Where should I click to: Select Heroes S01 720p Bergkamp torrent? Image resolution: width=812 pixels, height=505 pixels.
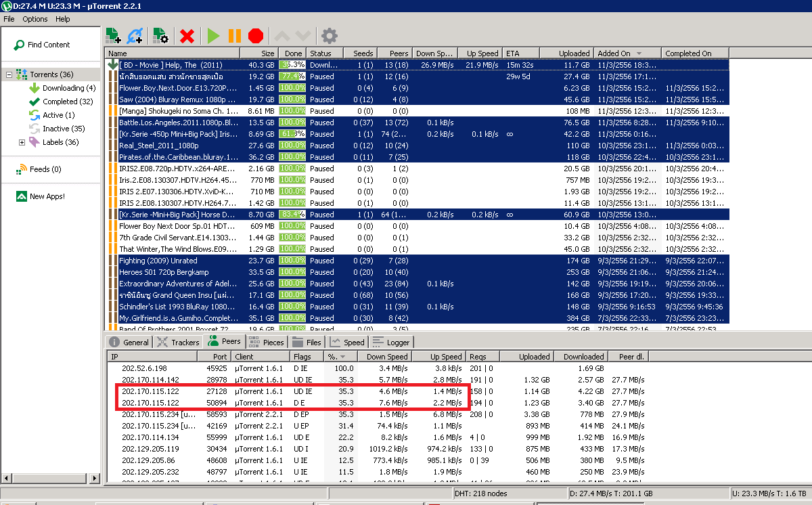[417, 272]
